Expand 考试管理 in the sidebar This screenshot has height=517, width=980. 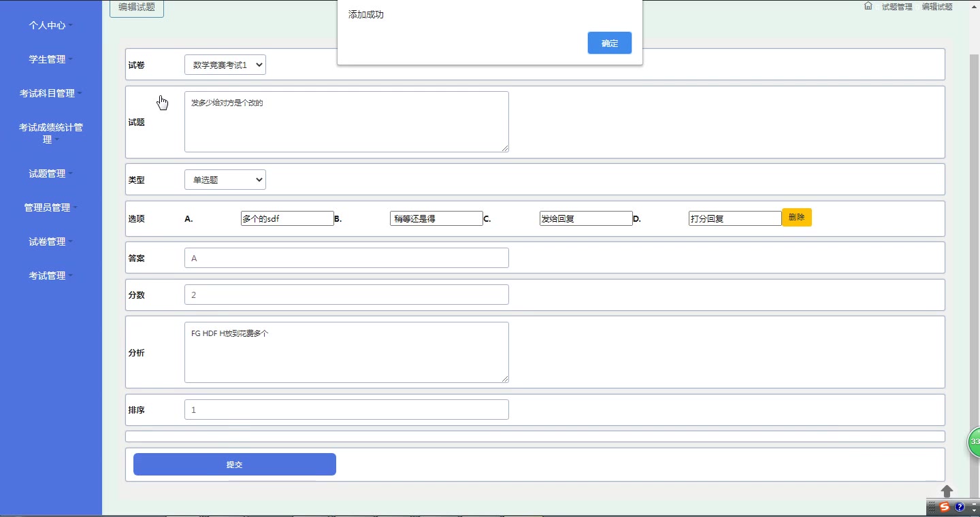click(50, 276)
